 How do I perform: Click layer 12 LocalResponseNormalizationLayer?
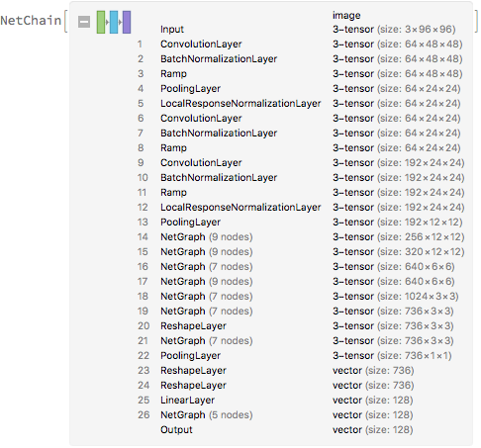coord(240,207)
